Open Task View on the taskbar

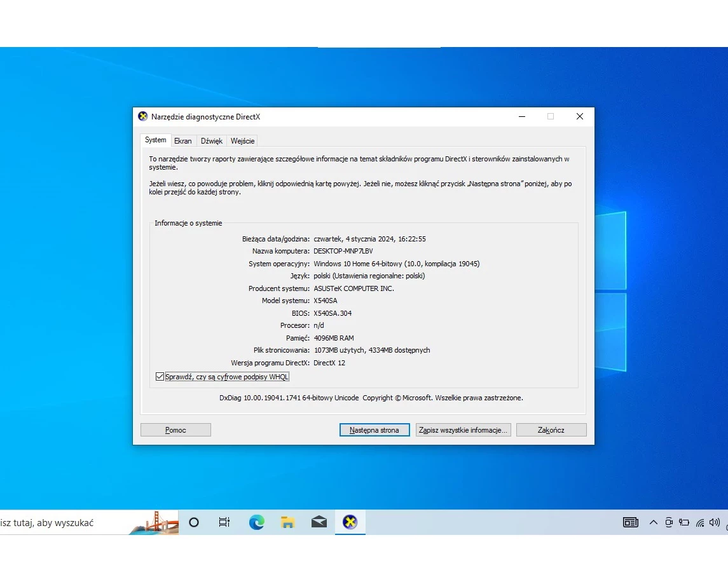[x=224, y=523]
